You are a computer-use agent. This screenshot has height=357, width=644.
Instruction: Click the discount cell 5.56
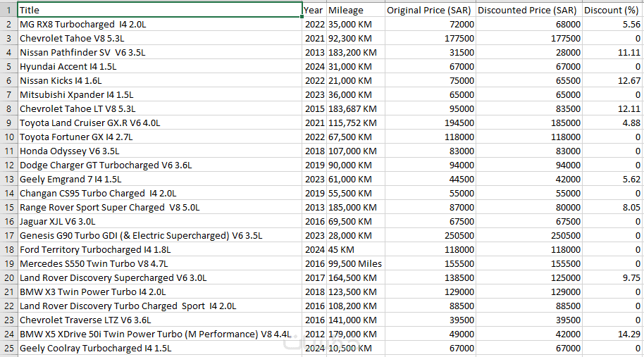pos(612,24)
